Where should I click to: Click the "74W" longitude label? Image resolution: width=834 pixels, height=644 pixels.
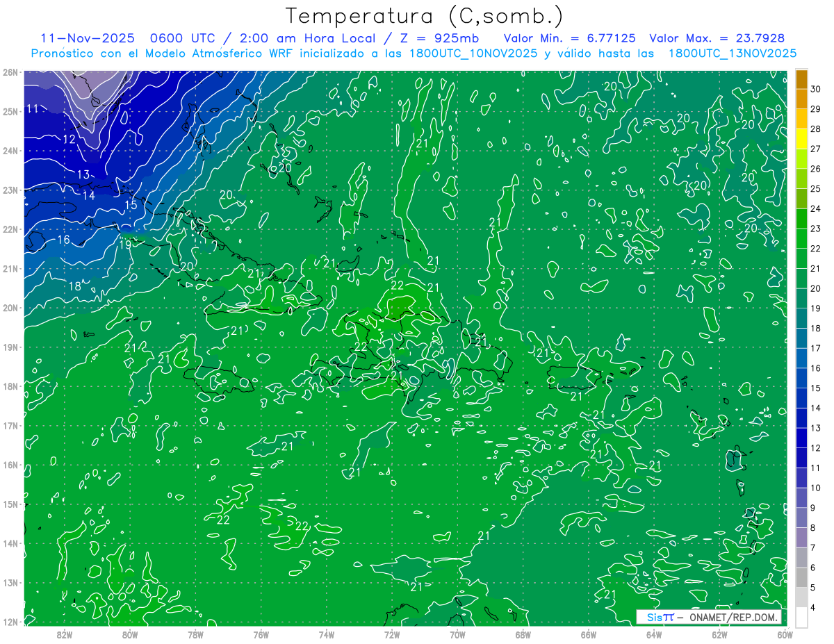click(326, 634)
